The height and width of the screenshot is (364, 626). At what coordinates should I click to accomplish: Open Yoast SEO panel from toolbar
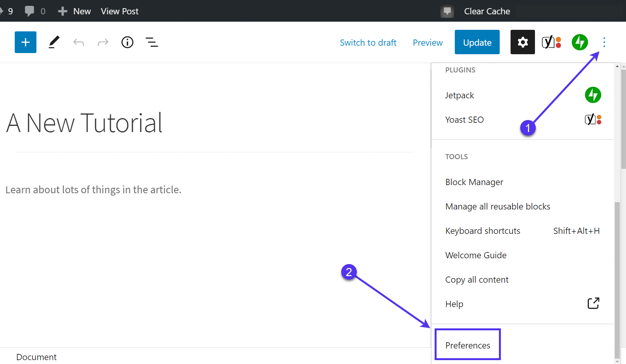(x=551, y=42)
